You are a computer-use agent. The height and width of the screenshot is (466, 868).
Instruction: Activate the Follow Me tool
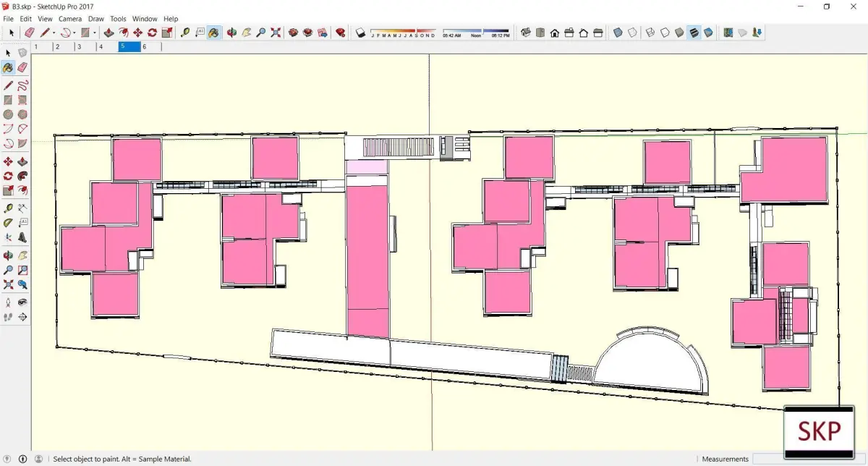click(x=22, y=176)
